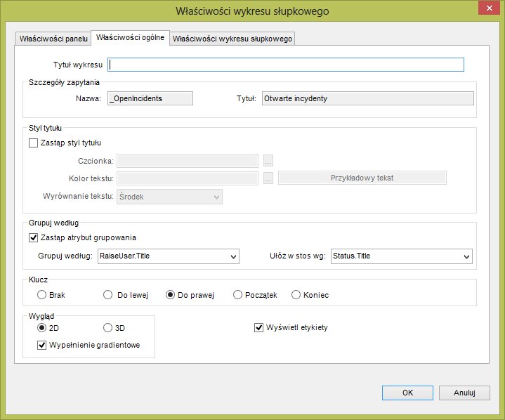Click the Nazwa field showing _OpenIncidents
This screenshot has height=420, width=505.
pos(150,98)
